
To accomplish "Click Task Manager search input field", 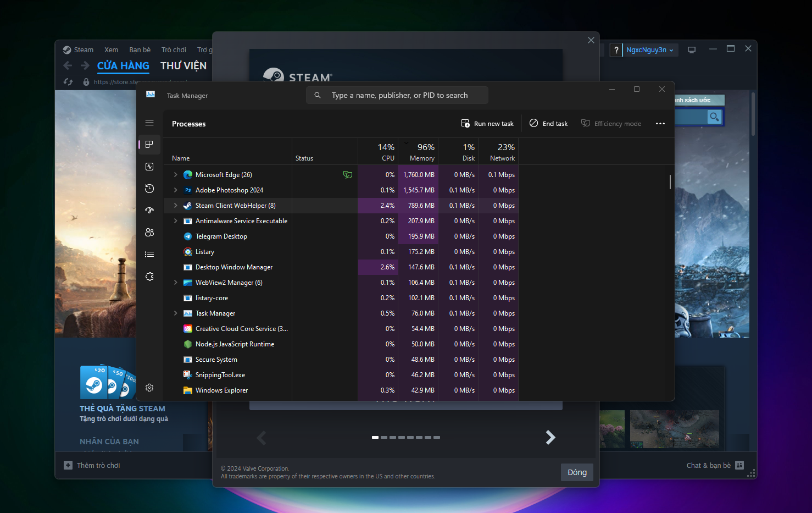I will (x=397, y=95).
